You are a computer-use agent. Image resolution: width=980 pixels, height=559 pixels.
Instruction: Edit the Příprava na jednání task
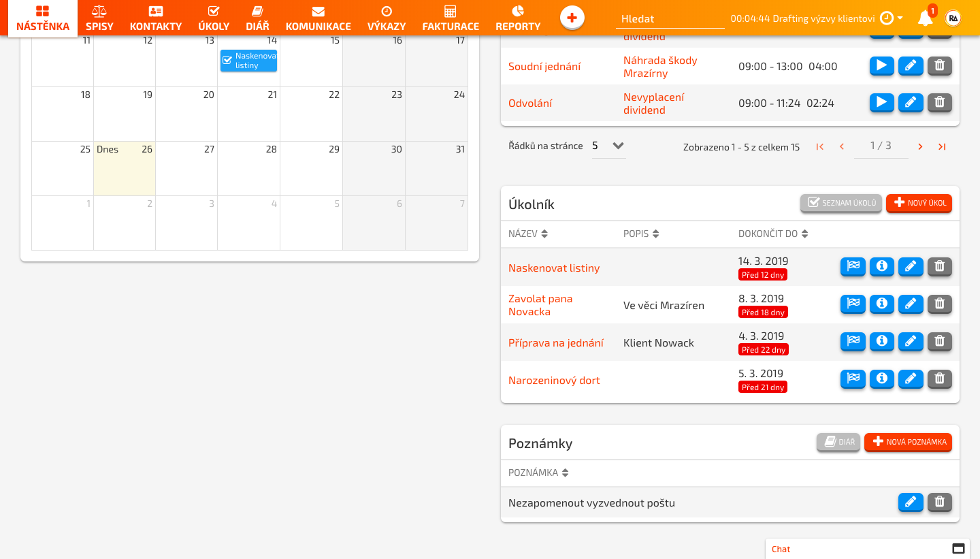click(x=911, y=342)
